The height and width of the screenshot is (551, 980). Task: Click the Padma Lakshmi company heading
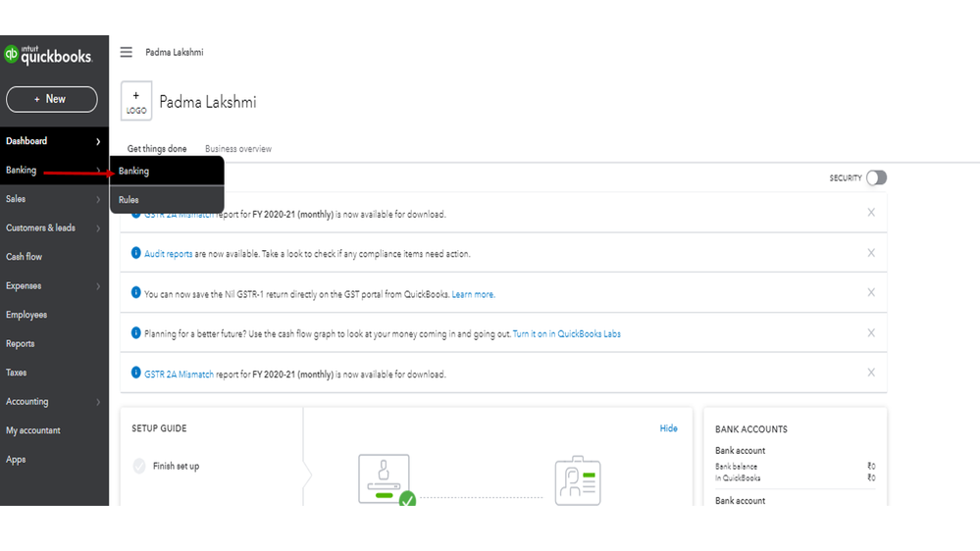tap(208, 102)
